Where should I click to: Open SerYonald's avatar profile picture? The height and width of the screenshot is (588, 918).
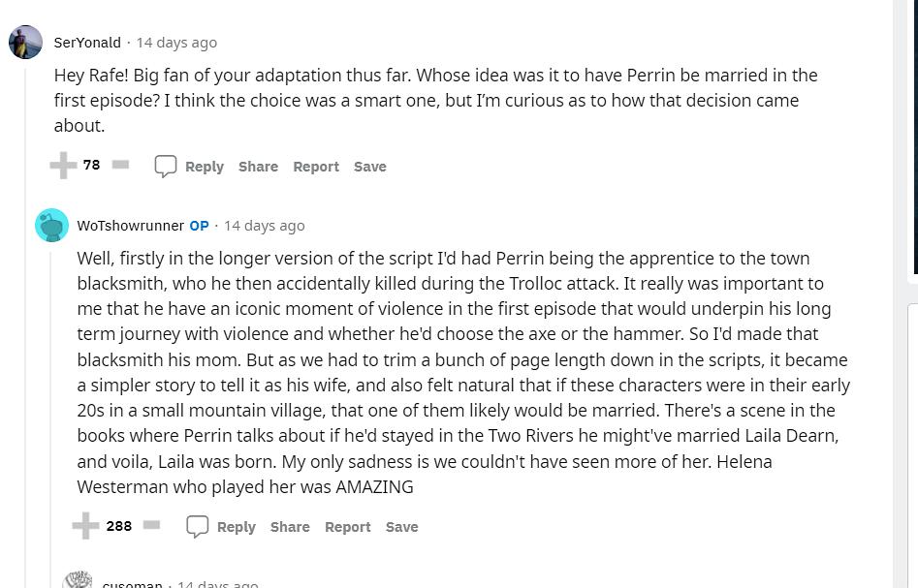pyautogui.click(x=26, y=42)
